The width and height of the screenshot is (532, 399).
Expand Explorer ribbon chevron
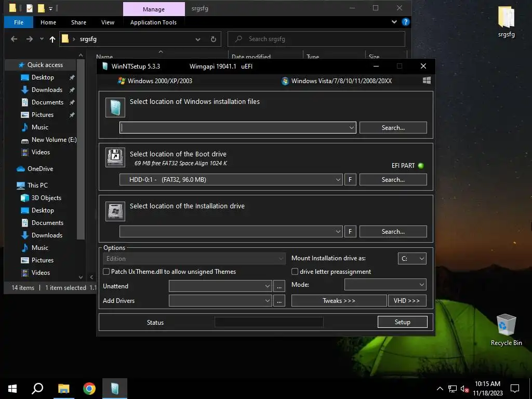coord(394,22)
